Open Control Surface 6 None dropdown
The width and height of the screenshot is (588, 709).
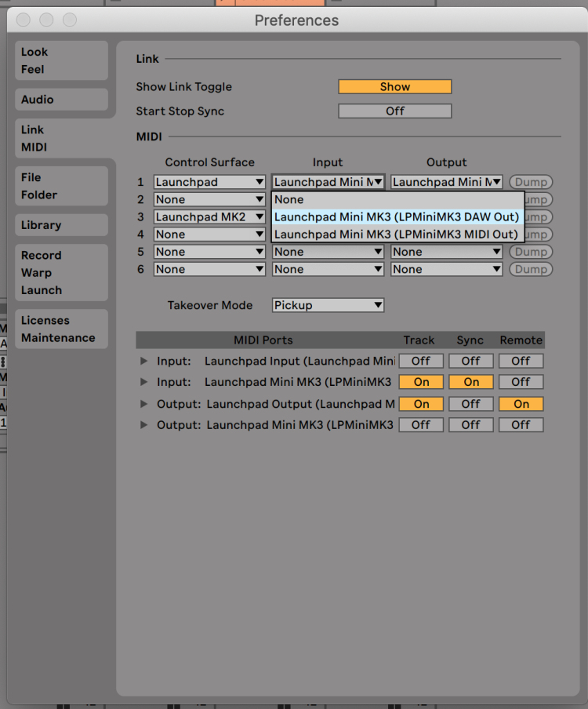[209, 269]
